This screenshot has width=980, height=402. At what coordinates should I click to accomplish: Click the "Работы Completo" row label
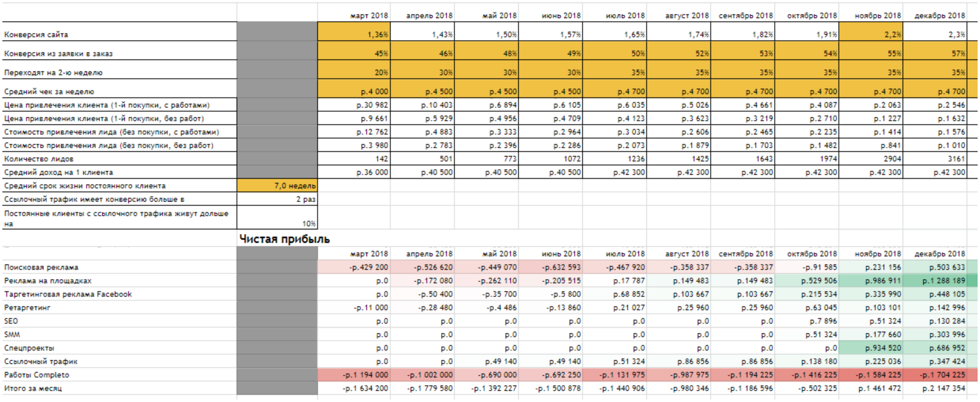[x=36, y=375]
